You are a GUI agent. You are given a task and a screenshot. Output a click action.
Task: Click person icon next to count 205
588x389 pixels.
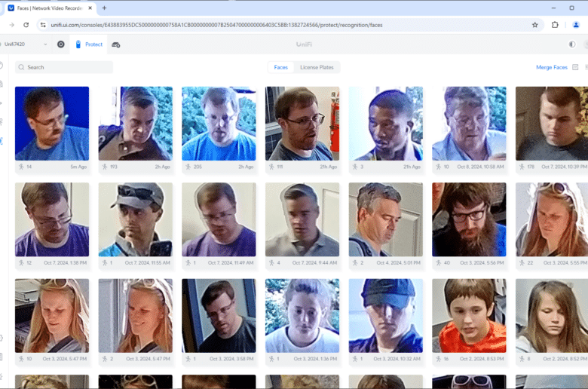[188, 167]
